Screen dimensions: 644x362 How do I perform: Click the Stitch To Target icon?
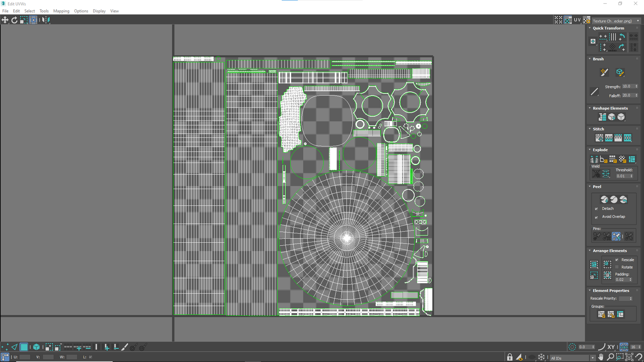(599, 138)
